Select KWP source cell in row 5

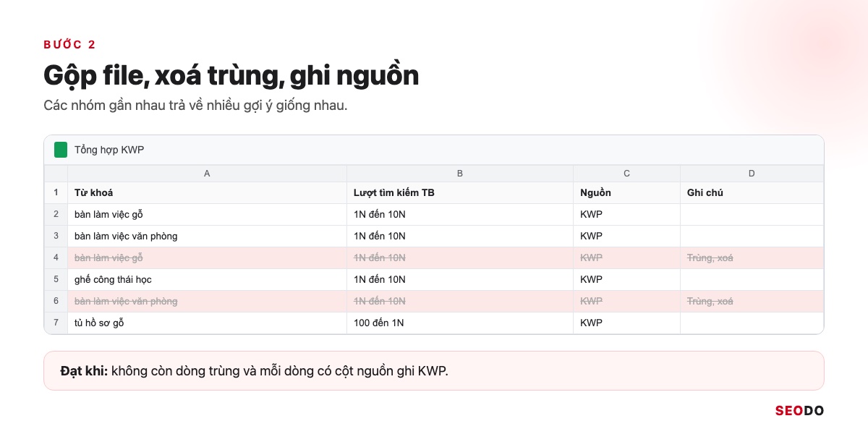pyautogui.click(x=627, y=280)
